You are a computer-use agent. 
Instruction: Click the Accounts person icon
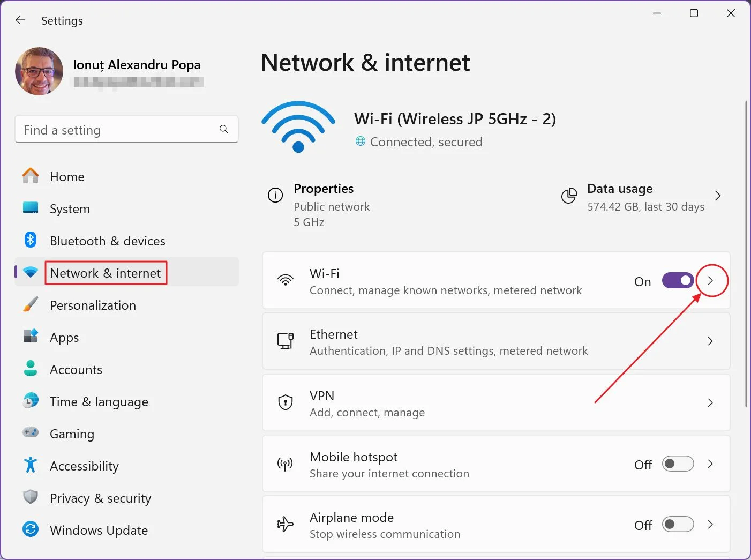click(31, 369)
